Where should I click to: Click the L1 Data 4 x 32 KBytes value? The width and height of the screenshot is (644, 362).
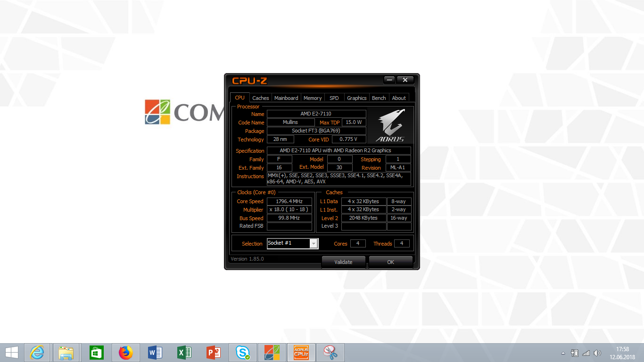click(363, 201)
